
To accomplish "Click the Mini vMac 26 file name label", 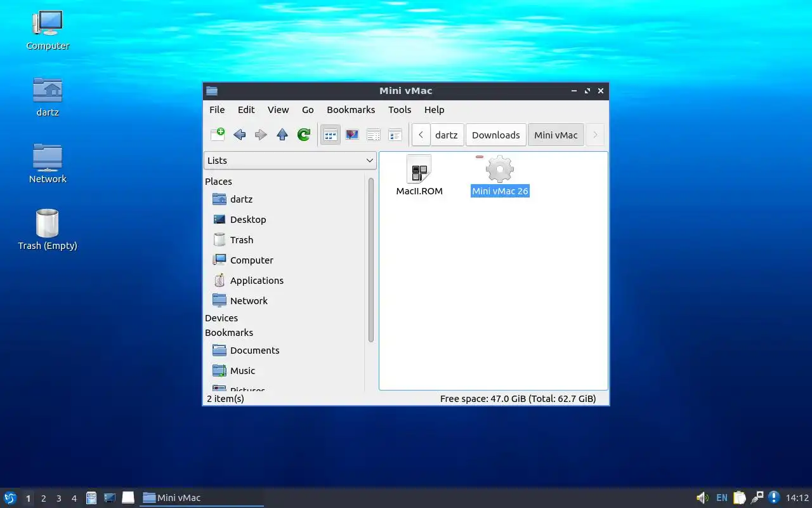I will pyautogui.click(x=500, y=191).
